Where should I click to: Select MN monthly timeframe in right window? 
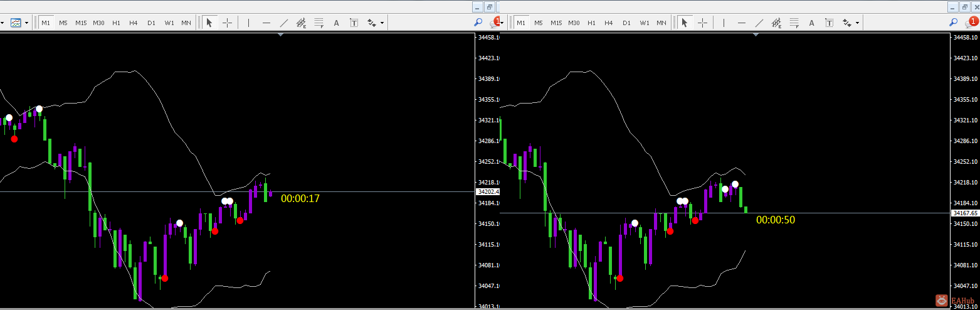(x=661, y=23)
